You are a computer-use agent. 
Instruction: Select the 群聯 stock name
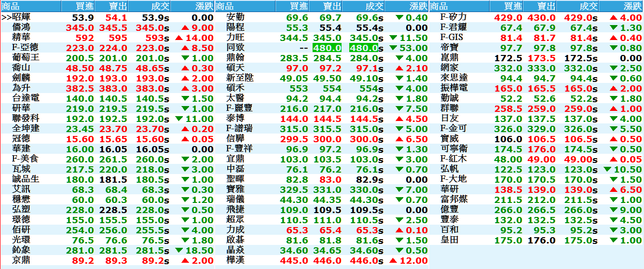[450, 109]
